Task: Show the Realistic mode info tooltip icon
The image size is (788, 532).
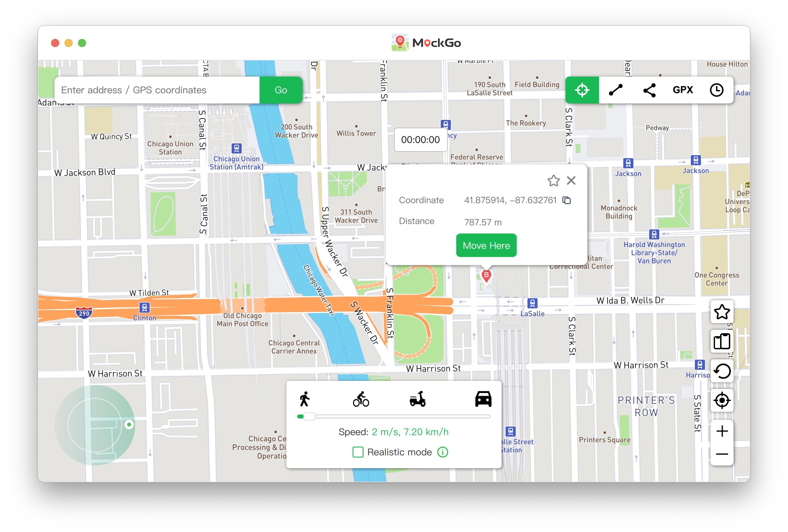Action: pyautogui.click(x=442, y=452)
